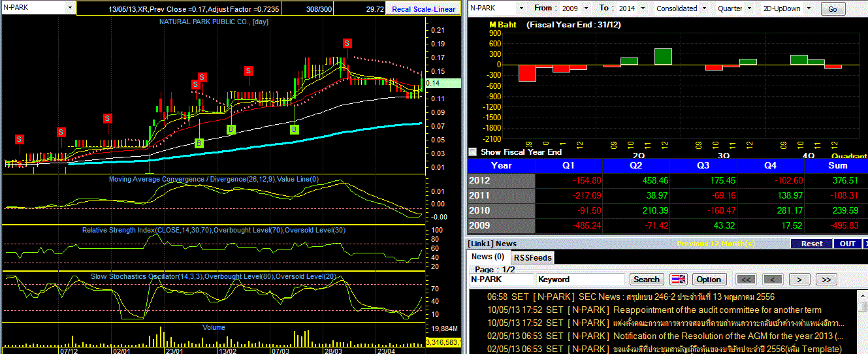Go to previous news page using < button
The width and height of the screenshot is (868, 354).
pyautogui.click(x=773, y=279)
